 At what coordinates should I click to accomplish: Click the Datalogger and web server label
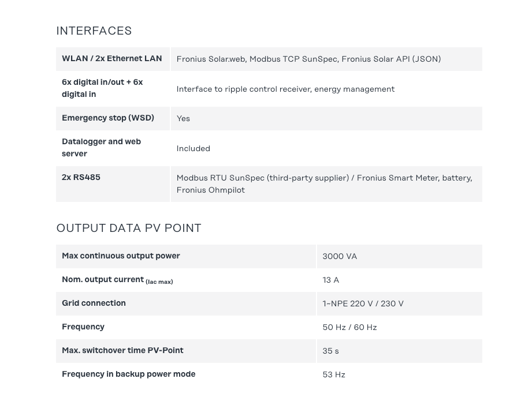(x=102, y=147)
